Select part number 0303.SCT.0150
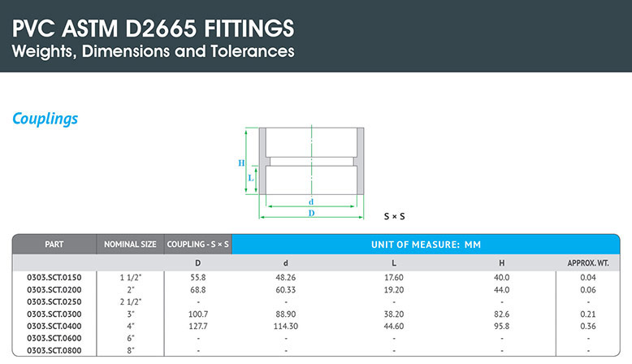 point(54,277)
